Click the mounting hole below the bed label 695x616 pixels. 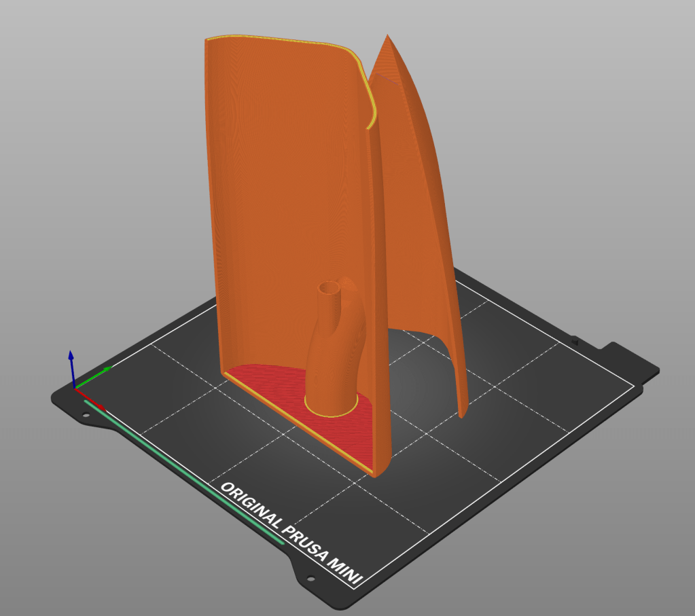pyautogui.click(x=310, y=579)
